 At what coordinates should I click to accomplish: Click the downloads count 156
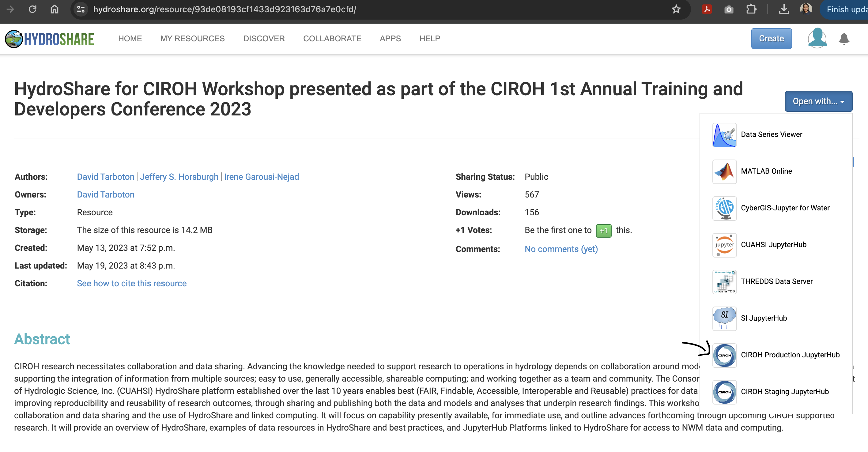532,212
